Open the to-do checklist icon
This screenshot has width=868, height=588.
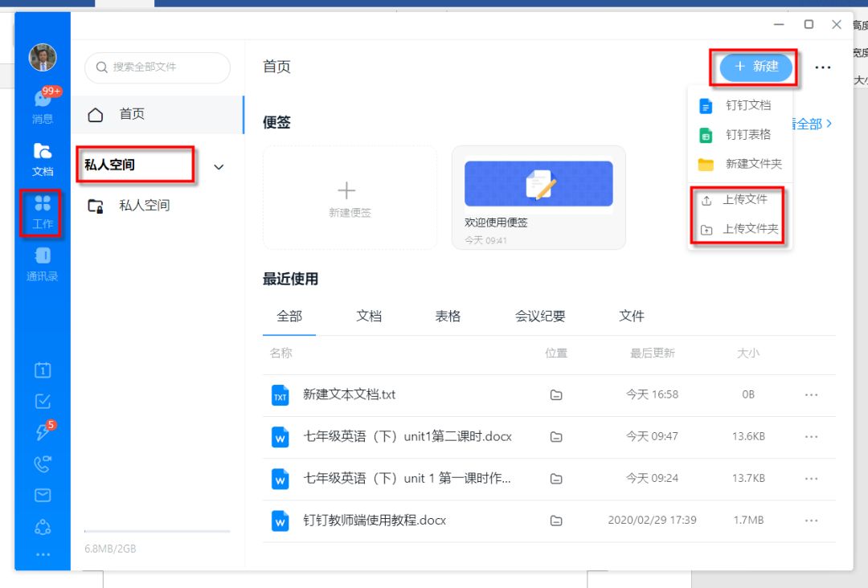pyautogui.click(x=42, y=400)
